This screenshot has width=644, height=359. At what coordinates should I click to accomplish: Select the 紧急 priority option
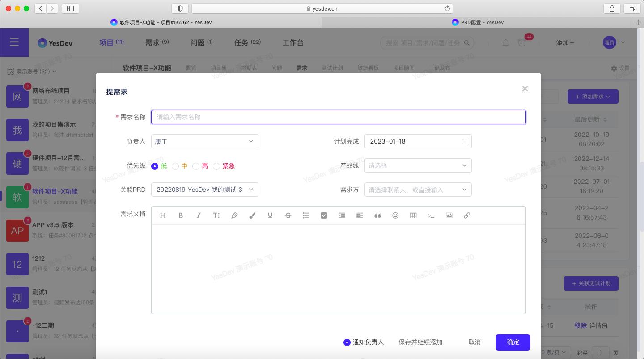pos(216,166)
